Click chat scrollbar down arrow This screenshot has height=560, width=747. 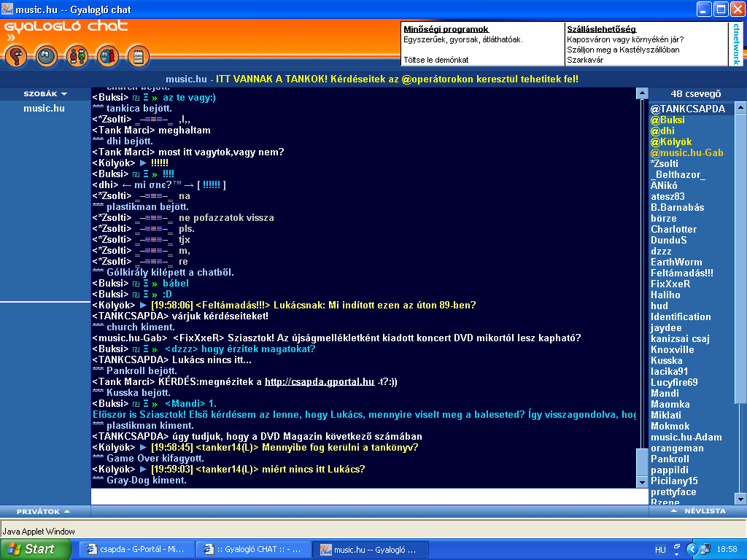pyautogui.click(x=642, y=483)
